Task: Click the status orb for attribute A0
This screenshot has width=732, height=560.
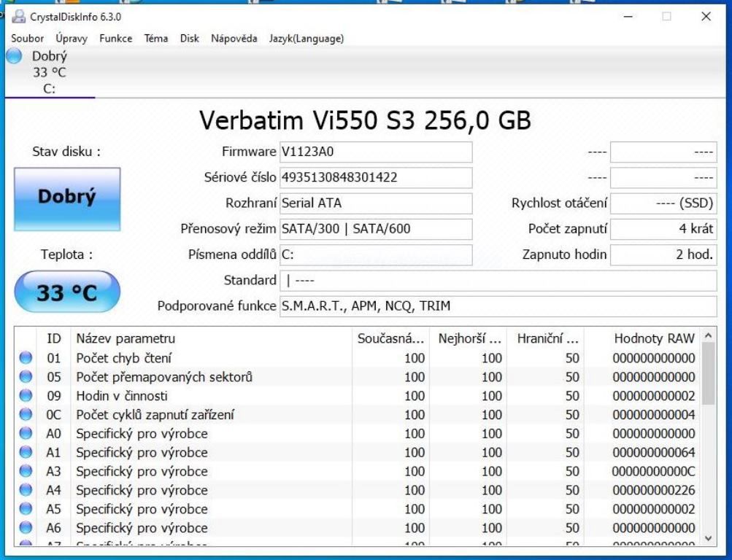Action: click(x=26, y=434)
